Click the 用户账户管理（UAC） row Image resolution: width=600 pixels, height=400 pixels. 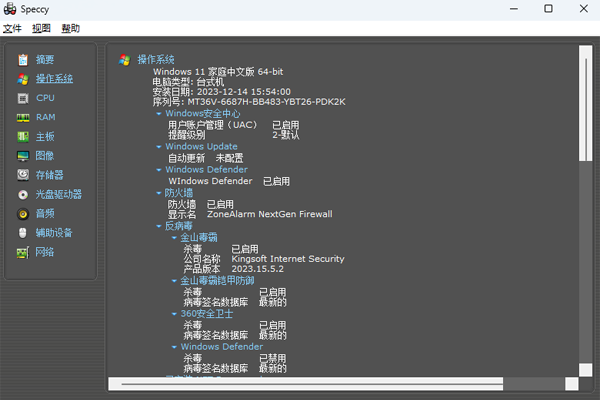pyautogui.click(x=234, y=125)
